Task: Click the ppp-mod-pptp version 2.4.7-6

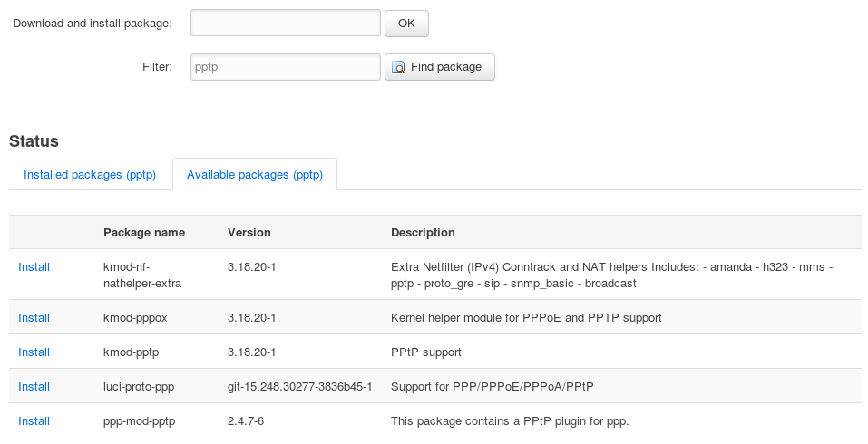Action: [x=246, y=420]
